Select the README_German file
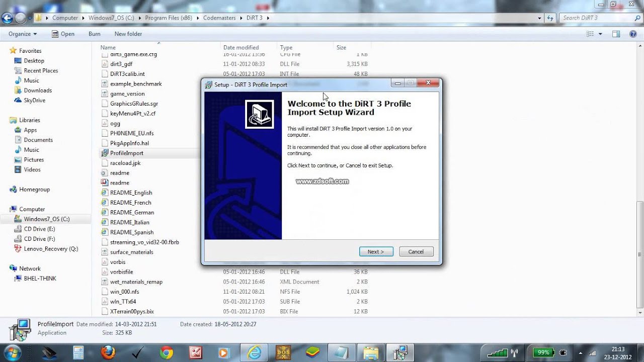The height and width of the screenshot is (362, 644). [132, 212]
